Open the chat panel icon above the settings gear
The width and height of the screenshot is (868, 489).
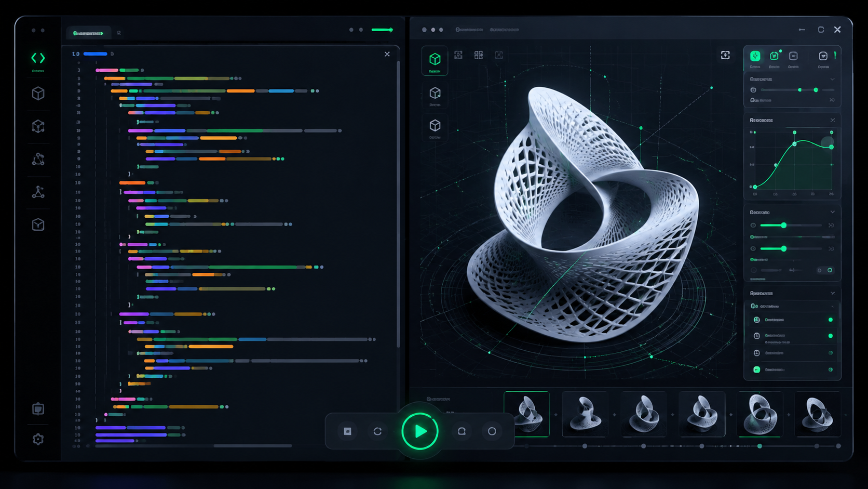tap(38, 409)
